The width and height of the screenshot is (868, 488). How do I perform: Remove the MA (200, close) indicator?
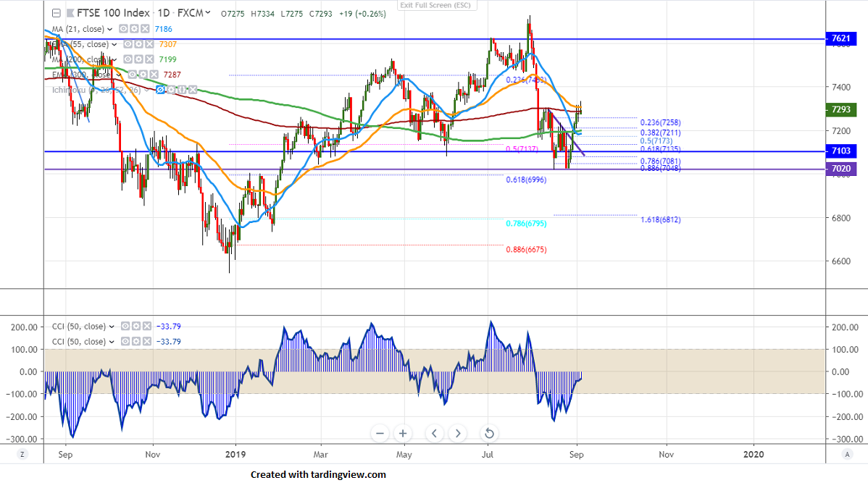pos(149,59)
